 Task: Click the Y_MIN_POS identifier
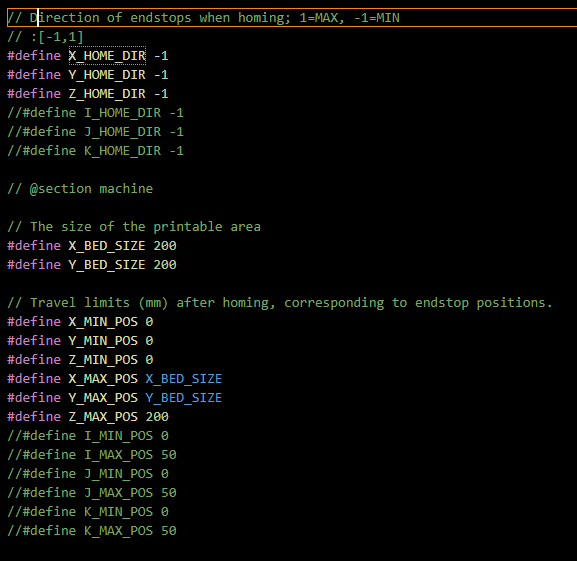[103, 341]
